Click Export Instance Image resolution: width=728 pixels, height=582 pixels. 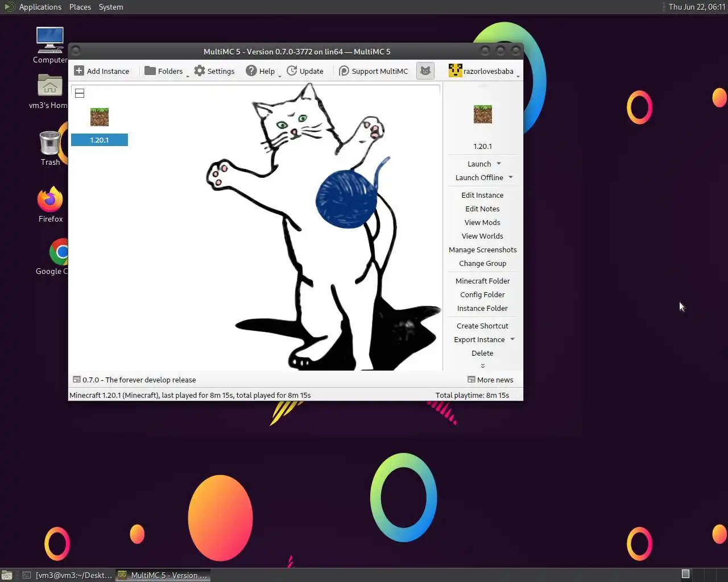click(x=479, y=339)
